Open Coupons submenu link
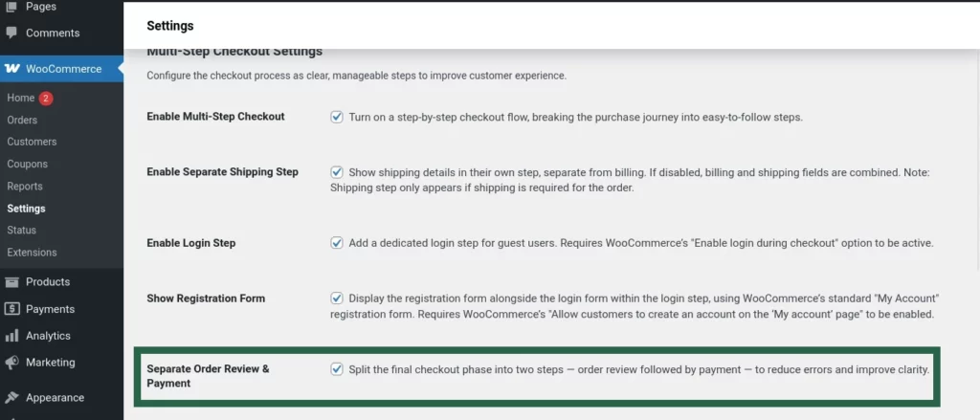 click(27, 165)
